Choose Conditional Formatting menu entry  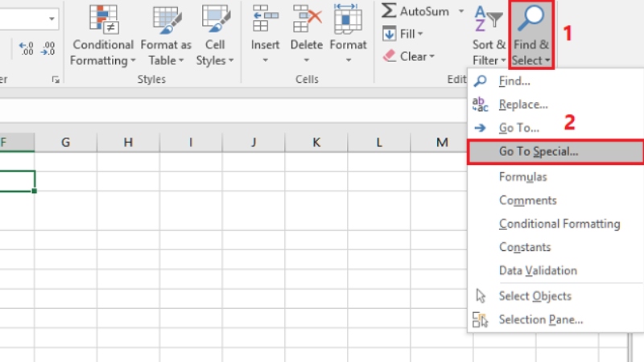pos(555,224)
